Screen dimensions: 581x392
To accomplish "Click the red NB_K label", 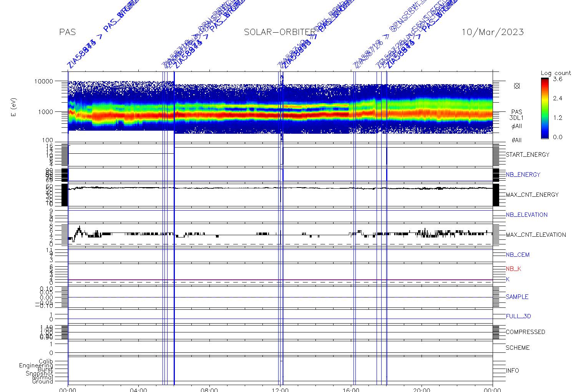I will click(x=513, y=269).
